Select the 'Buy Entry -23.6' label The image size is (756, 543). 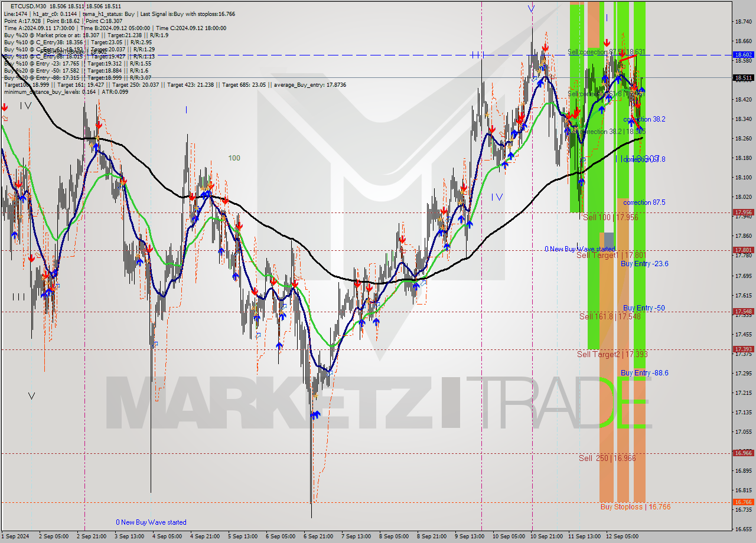tap(644, 264)
